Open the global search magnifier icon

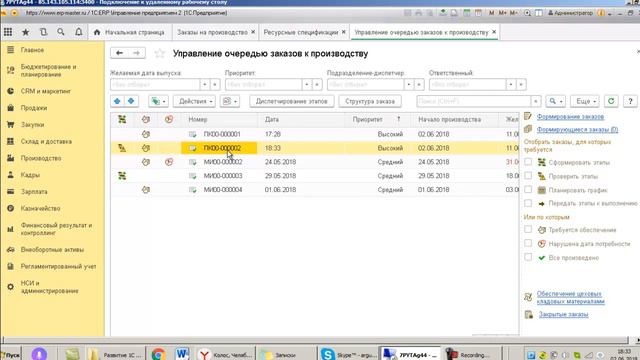(x=61, y=32)
